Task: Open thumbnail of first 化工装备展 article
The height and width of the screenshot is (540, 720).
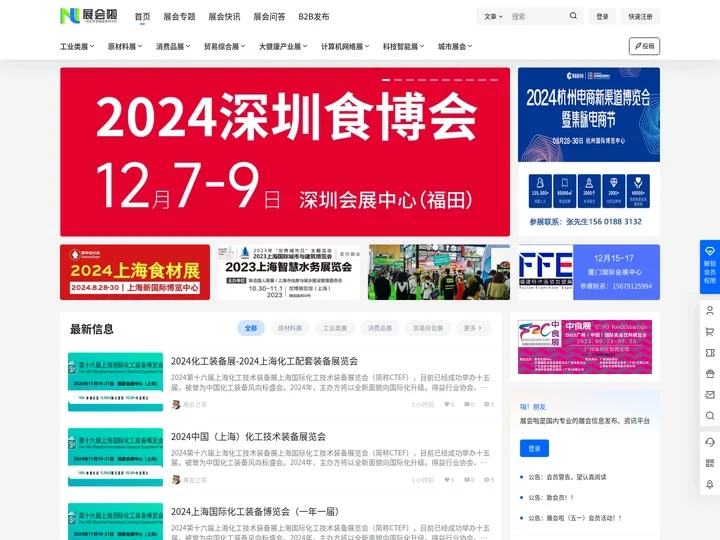Action: [116, 382]
